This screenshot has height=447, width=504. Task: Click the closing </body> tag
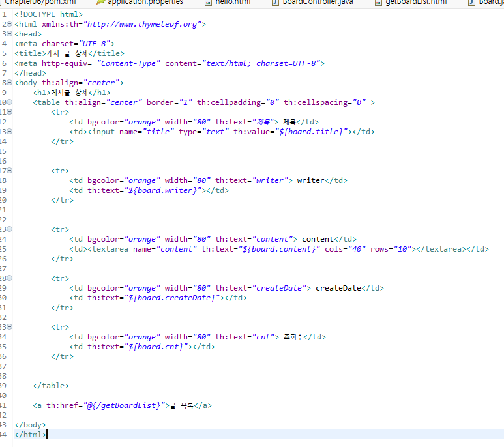coord(30,425)
